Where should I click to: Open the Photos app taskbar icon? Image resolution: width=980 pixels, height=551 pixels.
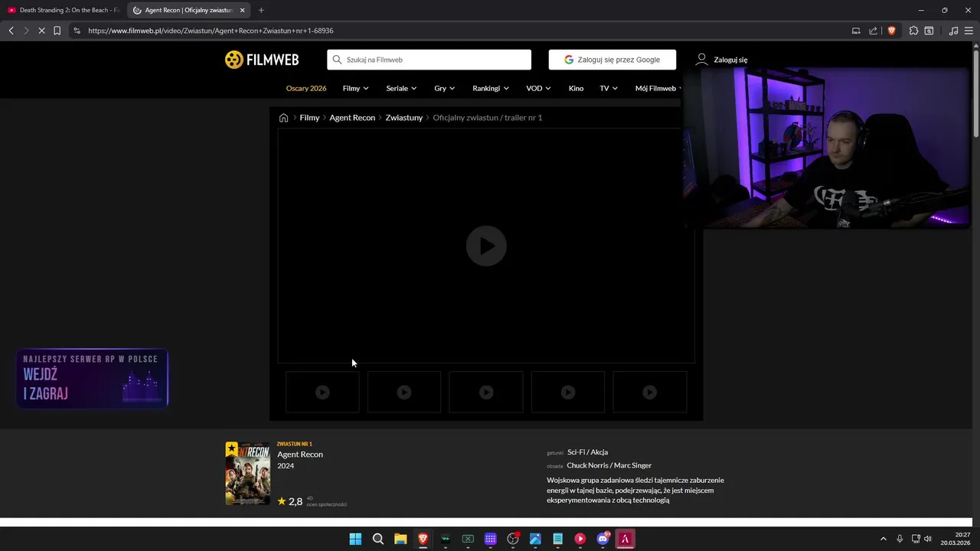pos(535,539)
